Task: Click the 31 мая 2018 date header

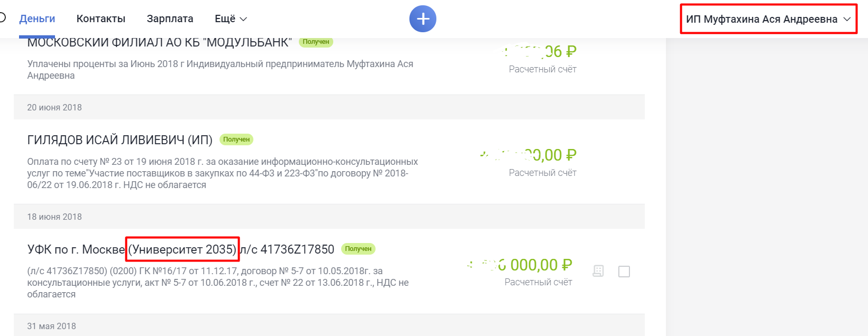Action: pyautogui.click(x=51, y=326)
